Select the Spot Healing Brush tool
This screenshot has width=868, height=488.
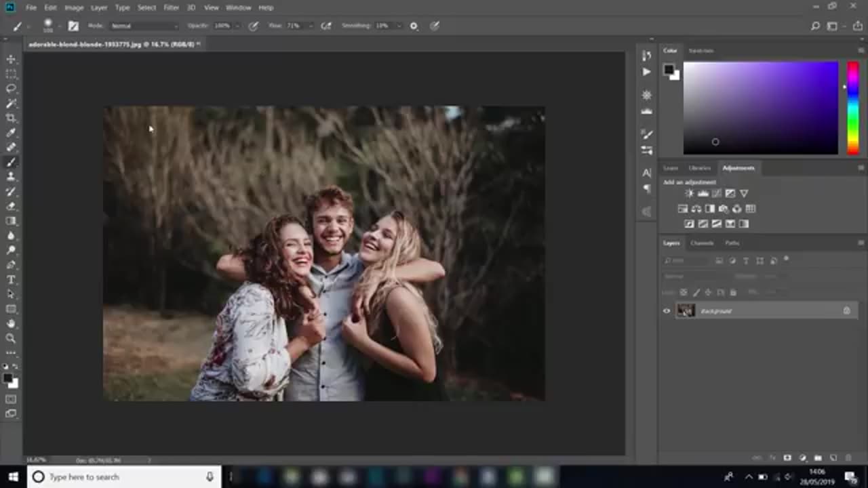coord(11,147)
